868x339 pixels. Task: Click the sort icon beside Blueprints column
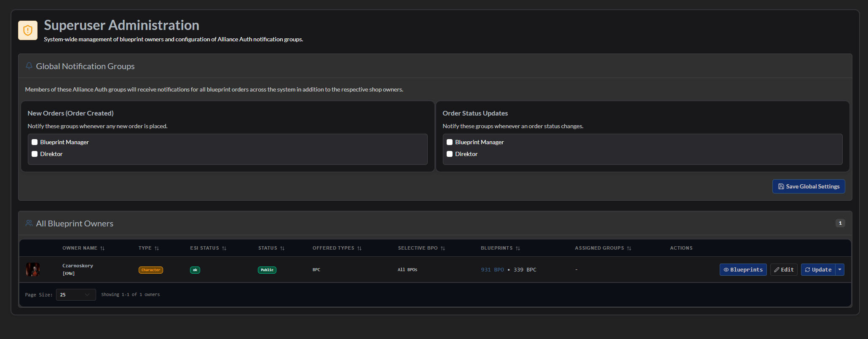[518, 248]
